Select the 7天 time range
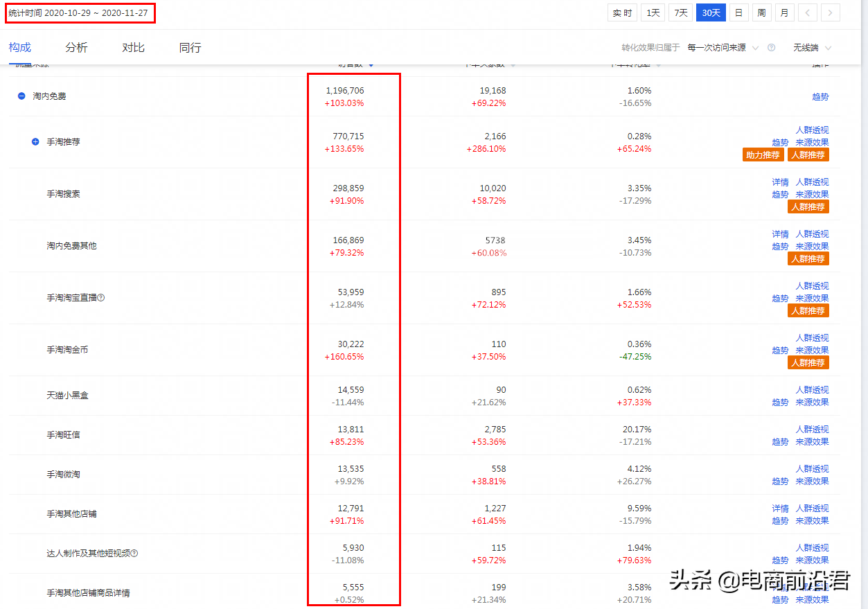The image size is (868, 609). [x=681, y=12]
